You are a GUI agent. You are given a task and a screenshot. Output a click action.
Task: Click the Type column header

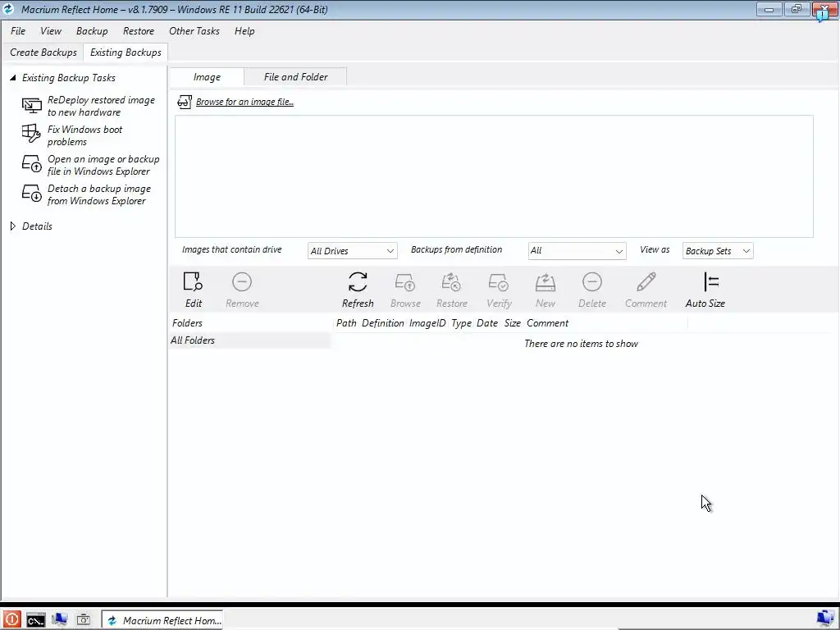(461, 323)
